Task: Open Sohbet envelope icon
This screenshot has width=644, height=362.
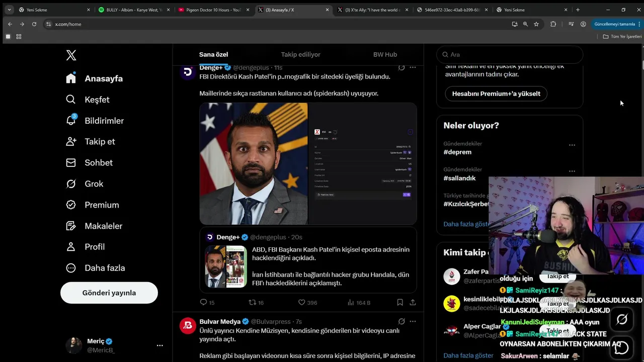Action: pos(71,162)
